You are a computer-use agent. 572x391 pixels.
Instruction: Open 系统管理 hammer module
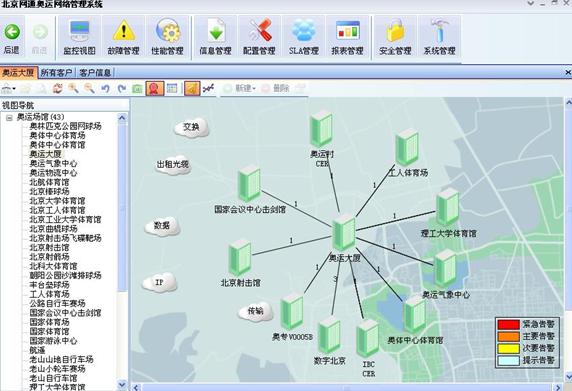pyautogui.click(x=439, y=38)
